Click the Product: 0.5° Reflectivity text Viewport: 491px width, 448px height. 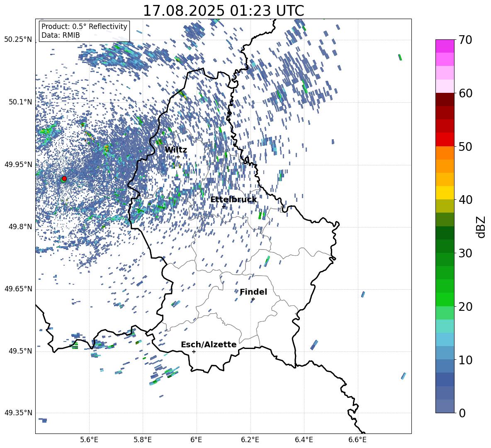[84, 26]
